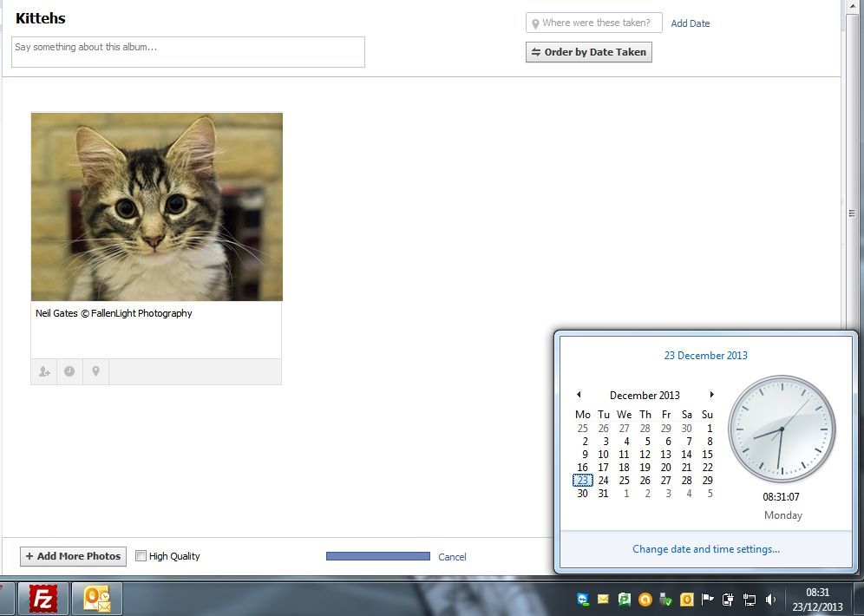Viewport: 864px width, 616px height.
Task: Click the location pin icon under the photo
Action: (x=95, y=371)
